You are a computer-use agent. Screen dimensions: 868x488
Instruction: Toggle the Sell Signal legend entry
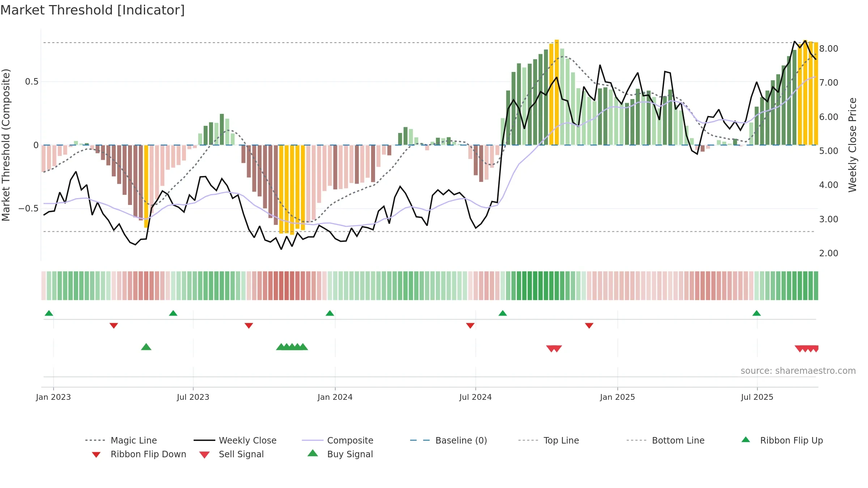tap(231, 454)
